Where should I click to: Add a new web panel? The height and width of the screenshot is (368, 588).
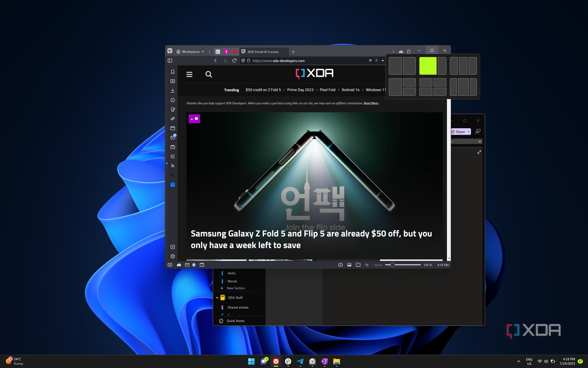click(x=172, y=247)
